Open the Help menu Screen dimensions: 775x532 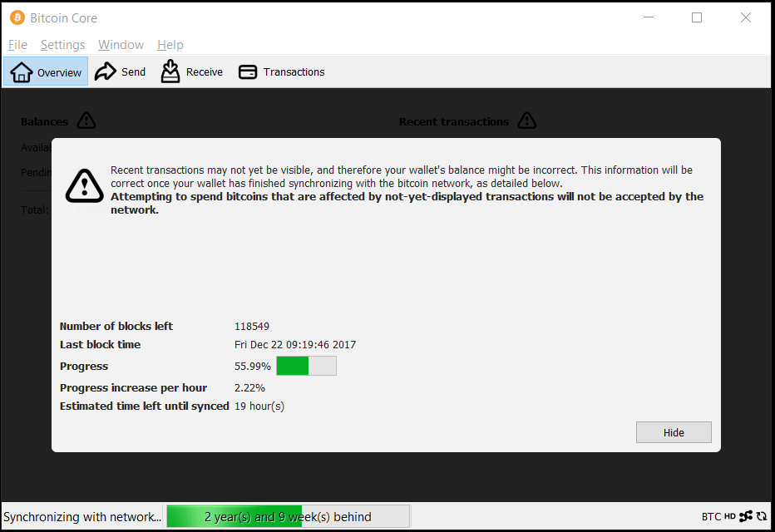170,45
